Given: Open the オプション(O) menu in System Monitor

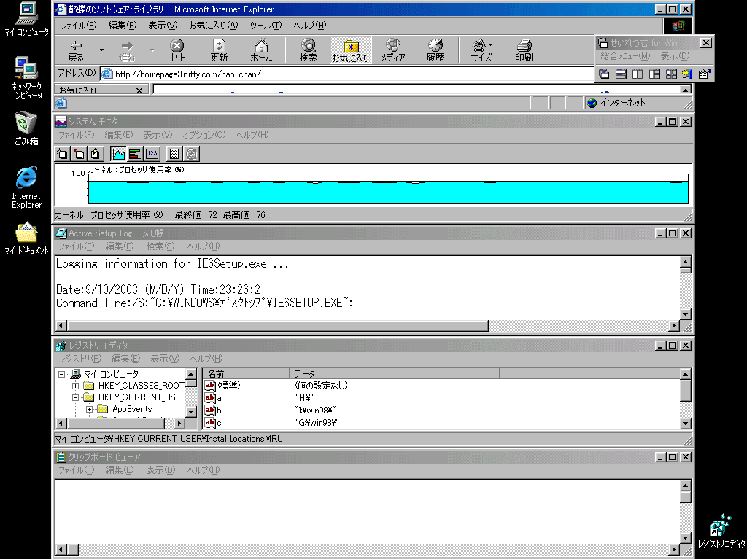Looking at the screenshot, I should [204, 135].
